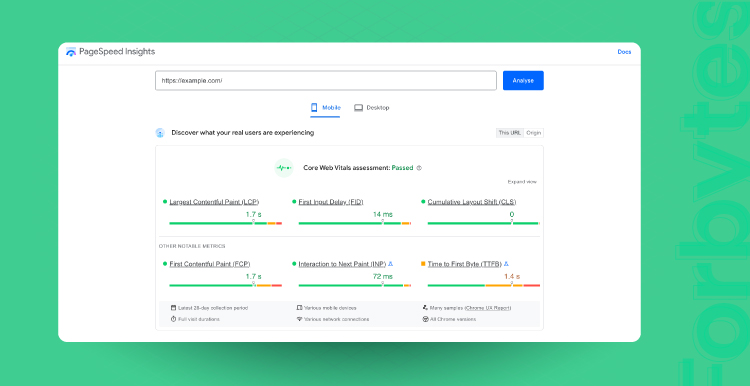The height and width of the screenshot is (386, 750).
Task: Click the 1.7 s LCP value
Action: click(254, 214)
